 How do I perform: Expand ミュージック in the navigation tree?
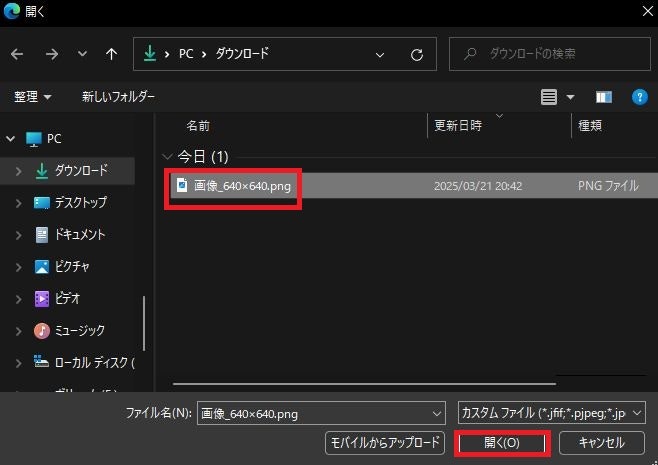[x=18, y=331]
